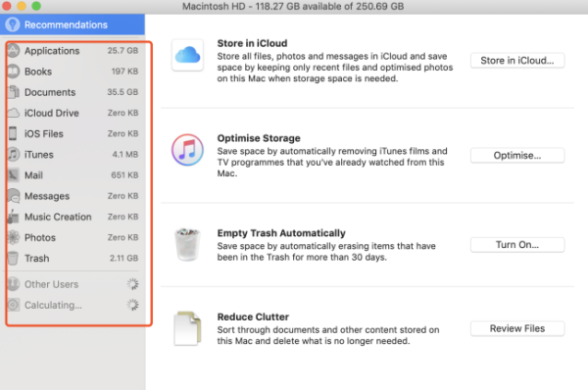Click the large iCloud icon
Viewport: 588px width, 390px height.
click(x=187, y=55)
